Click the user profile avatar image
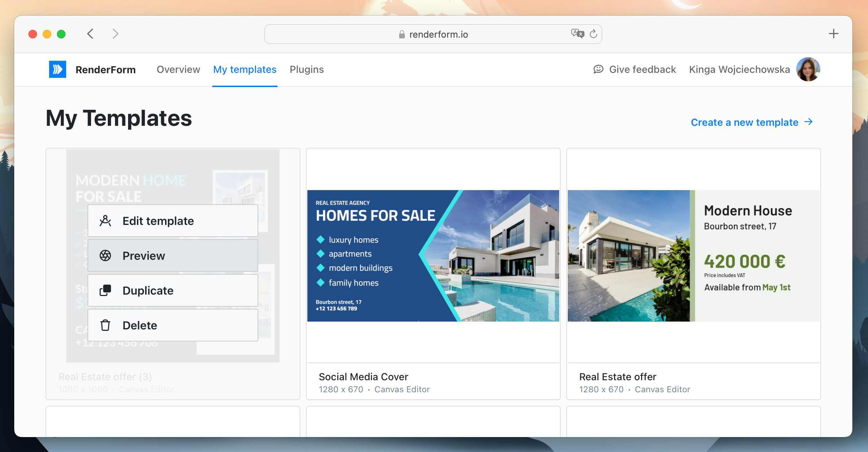The width and height of the screenshot is (868, 452). (x=809, y=69)
